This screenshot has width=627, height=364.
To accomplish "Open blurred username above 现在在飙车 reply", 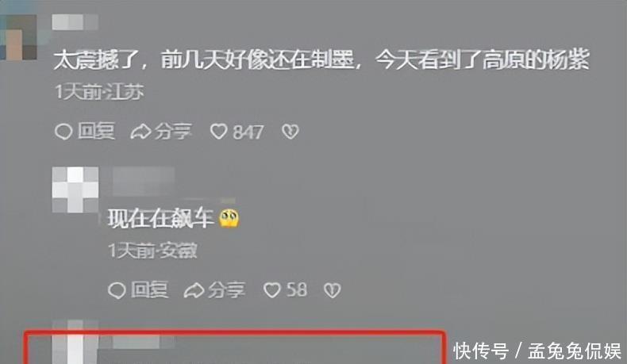I will pyautogui.click(x=144, y=182).
